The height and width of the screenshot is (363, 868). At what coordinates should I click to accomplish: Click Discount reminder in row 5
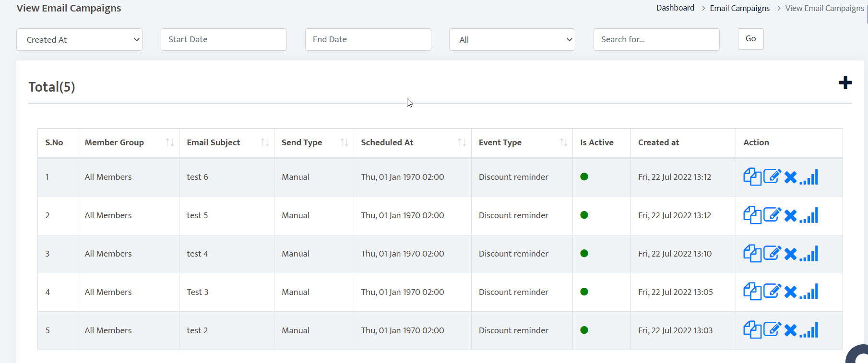tap(513, 330)
